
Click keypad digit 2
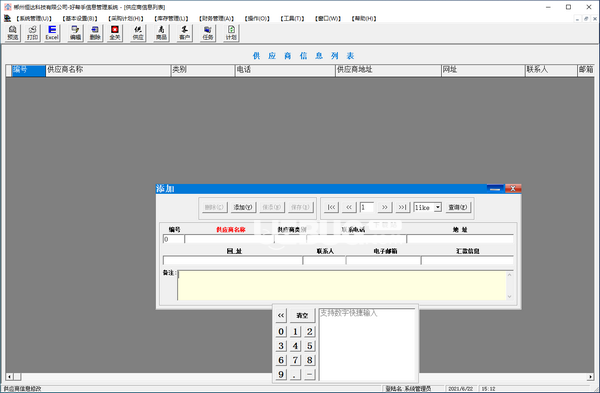click(x=310, y=331)
